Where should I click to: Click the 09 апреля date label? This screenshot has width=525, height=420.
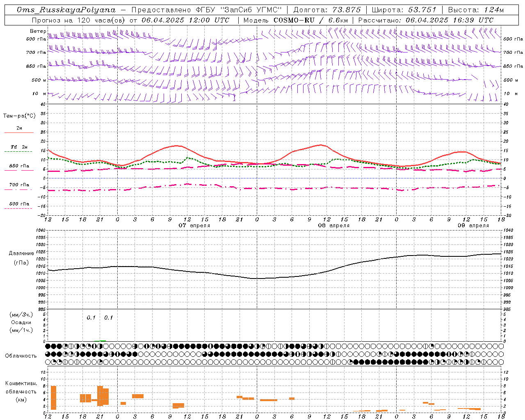(x=473, y=225)
